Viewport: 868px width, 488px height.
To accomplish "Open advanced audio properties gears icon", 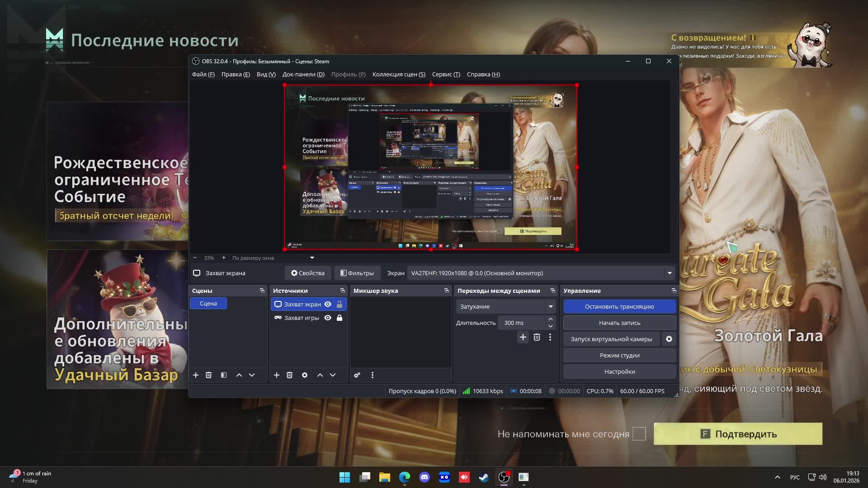I will coord(357,375).
